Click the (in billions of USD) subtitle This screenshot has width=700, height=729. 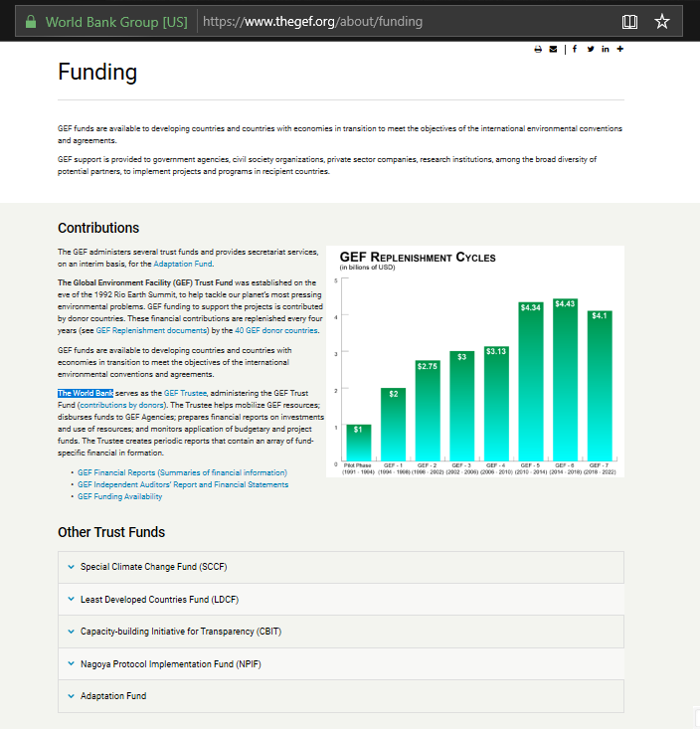[367, 268]
